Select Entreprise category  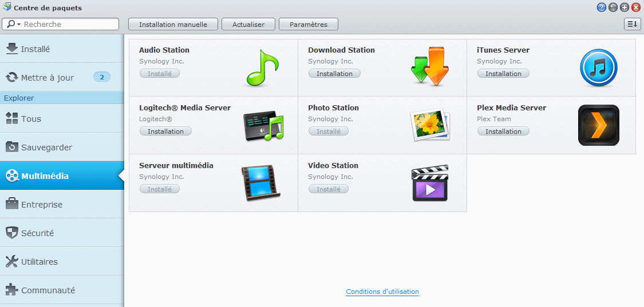tap(62, 204)
